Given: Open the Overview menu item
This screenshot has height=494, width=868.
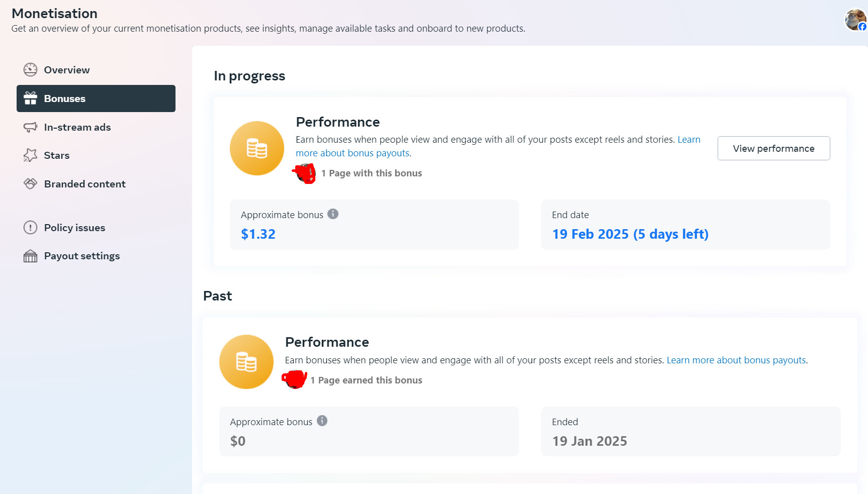Looking at the screenshot, I should pos(66,70).
